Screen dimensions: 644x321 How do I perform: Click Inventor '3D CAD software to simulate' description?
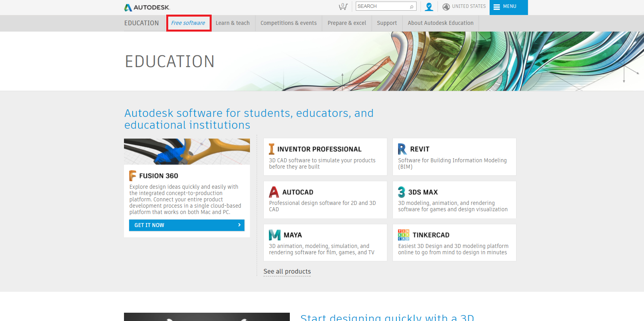tap(322, 163)
